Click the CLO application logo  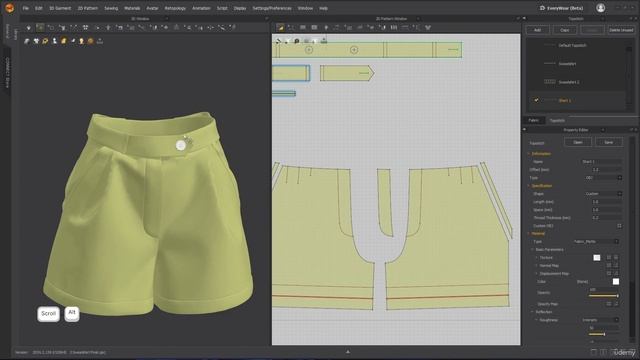(x=9, y=8)
